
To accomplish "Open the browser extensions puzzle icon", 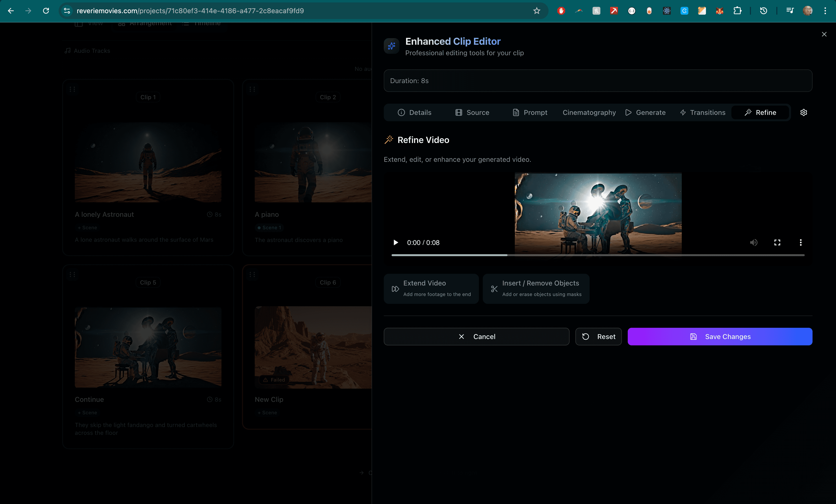I will [x=737, y=11].
